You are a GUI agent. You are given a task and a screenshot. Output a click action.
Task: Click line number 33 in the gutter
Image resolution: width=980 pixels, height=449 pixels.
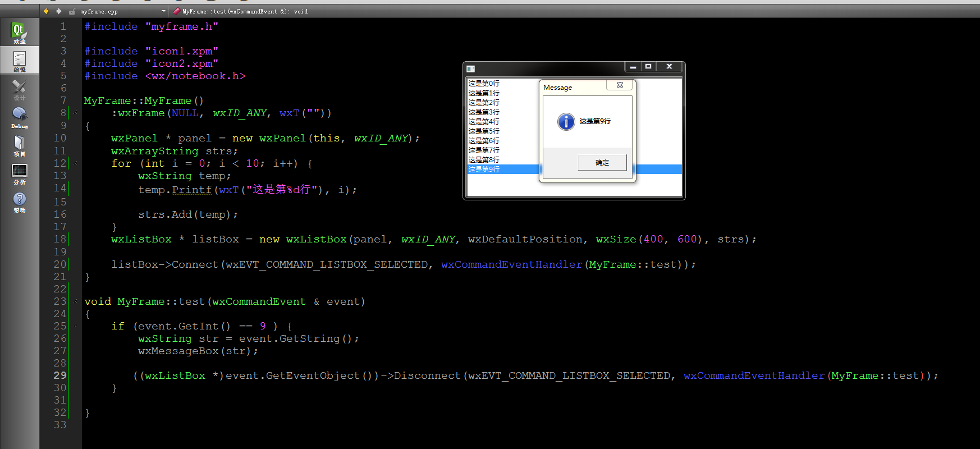[x=60, y=425]
